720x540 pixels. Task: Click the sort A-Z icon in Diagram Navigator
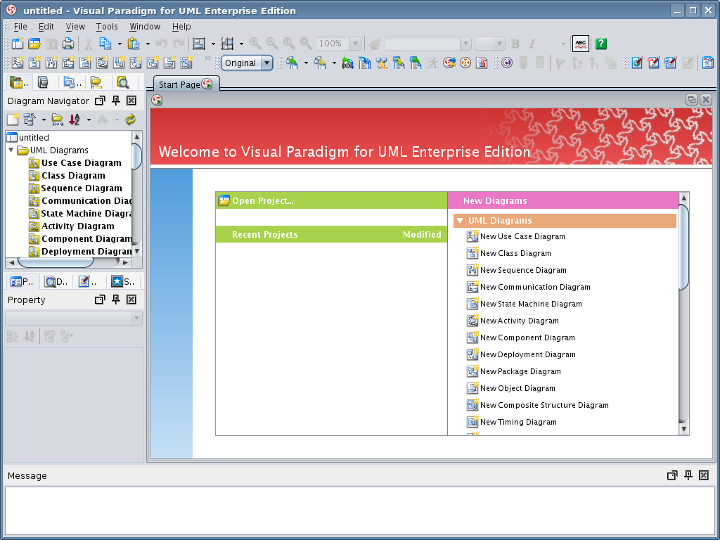click(x=74, y=120)
